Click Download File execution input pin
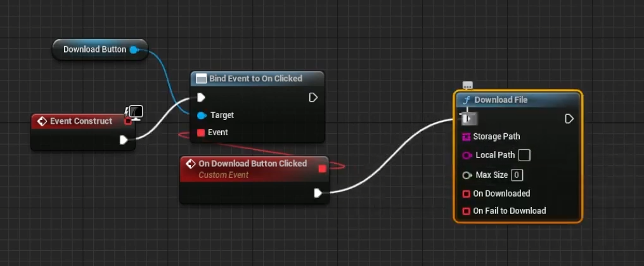The height and width of the screenshot is (266, 644). [x=467, y=119]
